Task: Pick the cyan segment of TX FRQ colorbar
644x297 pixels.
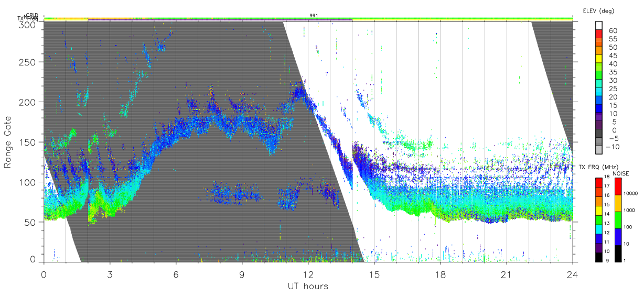Action: click(599, 230)
